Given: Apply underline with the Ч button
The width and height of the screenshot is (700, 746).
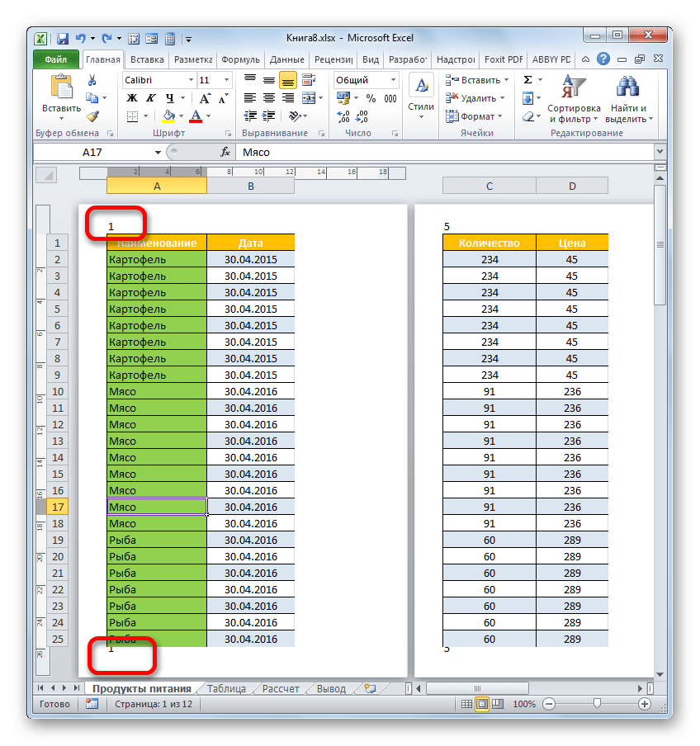Looking at the screenshot, I should tap(170, 98).
